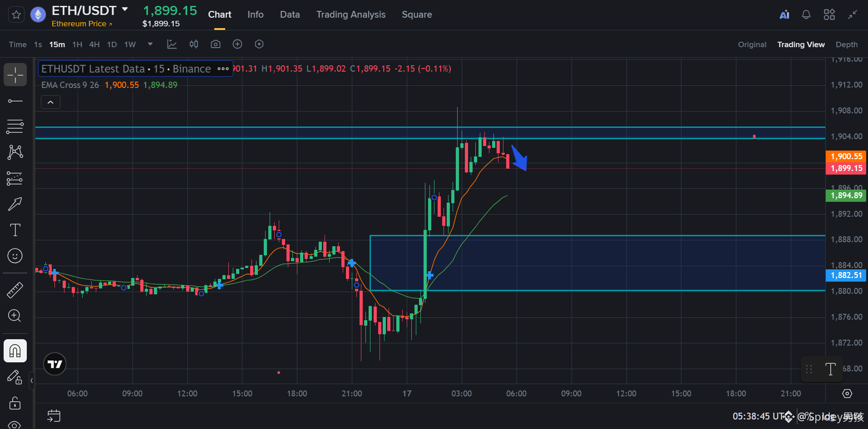Switch to the Chart tab
Viewport: 868px width, 429px height.
tap(220, 15)
